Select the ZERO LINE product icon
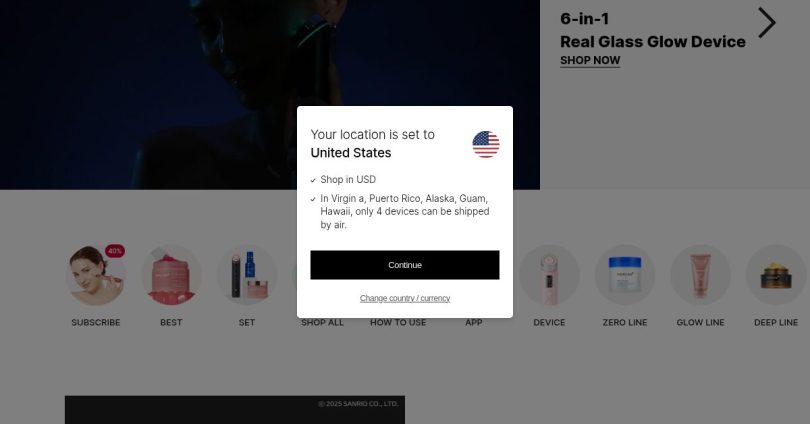 625,275
